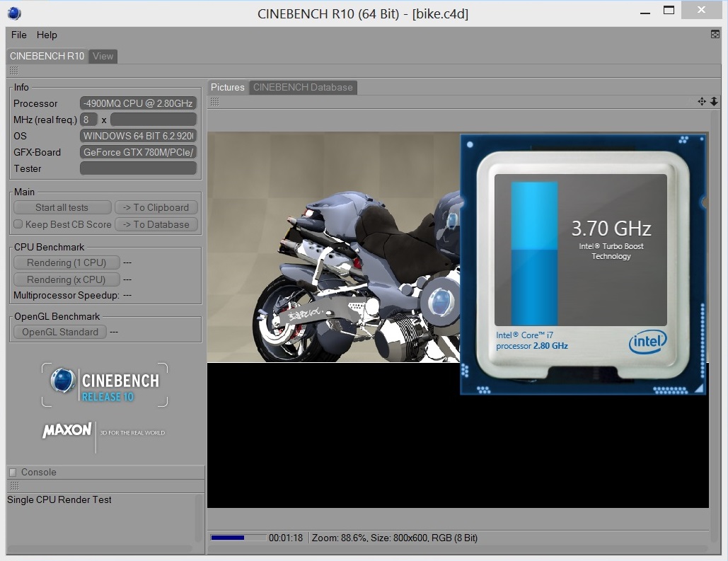This screenshot has height=561, width=728.
Task: Click the move-view cross arrows icon
Action: [x=702, y=101]
